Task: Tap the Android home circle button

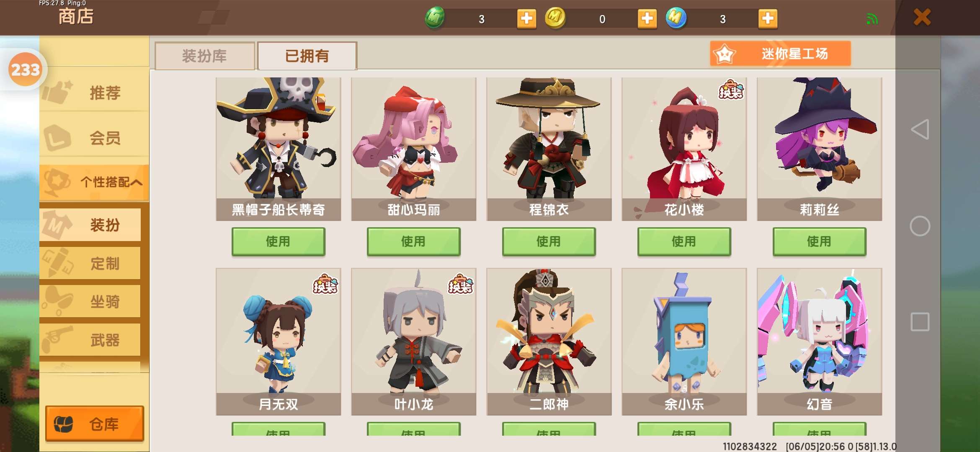Action: pyautogui.click(x=920, y=226)
